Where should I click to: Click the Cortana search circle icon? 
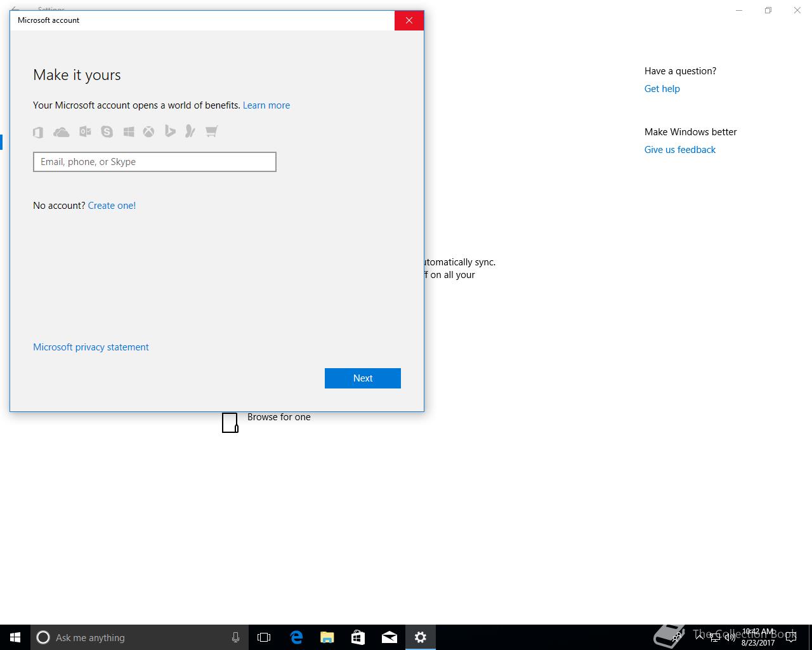point(43,637)
